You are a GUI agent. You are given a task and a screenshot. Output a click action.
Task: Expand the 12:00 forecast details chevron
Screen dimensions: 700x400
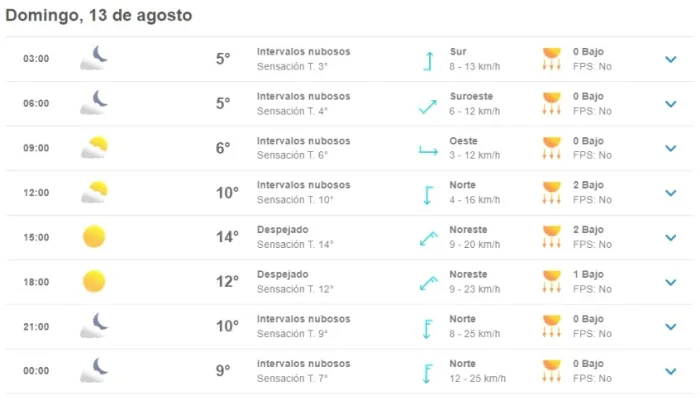[x=671, y=193]
